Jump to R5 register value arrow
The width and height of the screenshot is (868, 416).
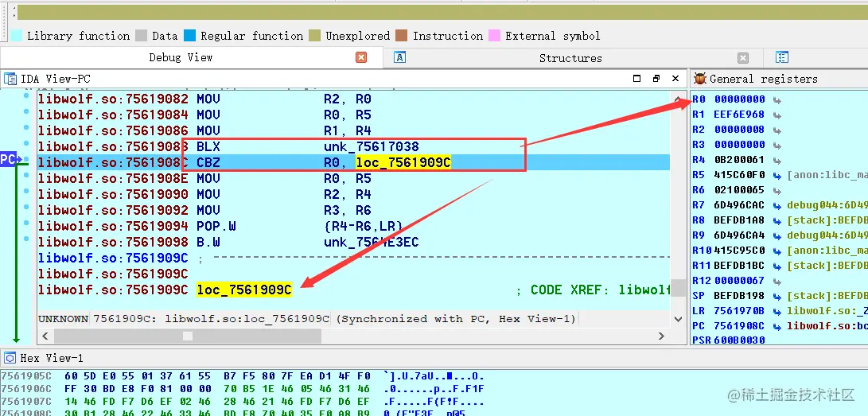click(x=777, y=175)
